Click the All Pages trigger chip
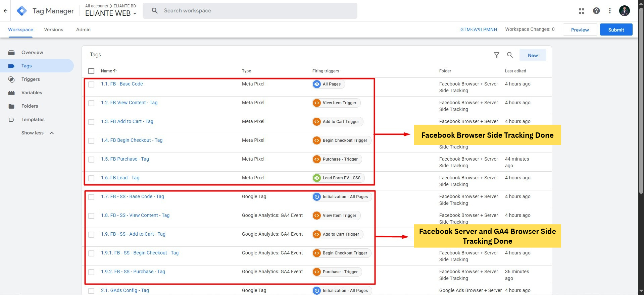 click(x=328, y=84)
